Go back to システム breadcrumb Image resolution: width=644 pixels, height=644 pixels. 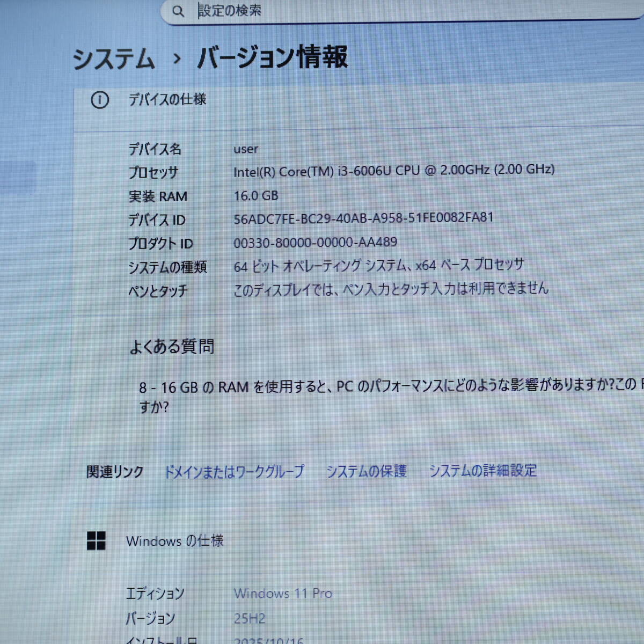pos(113,58)
